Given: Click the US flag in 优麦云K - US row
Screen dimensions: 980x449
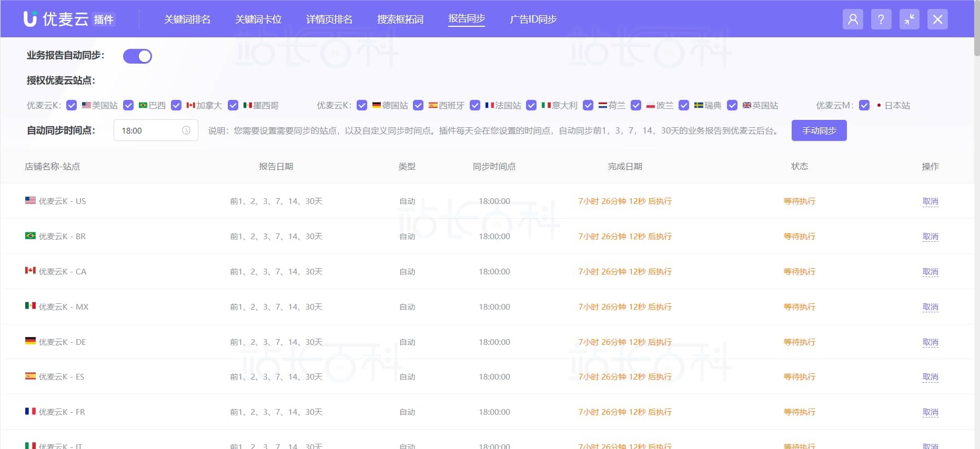Looking at the screenshot, I should click(x=31, y=200).
